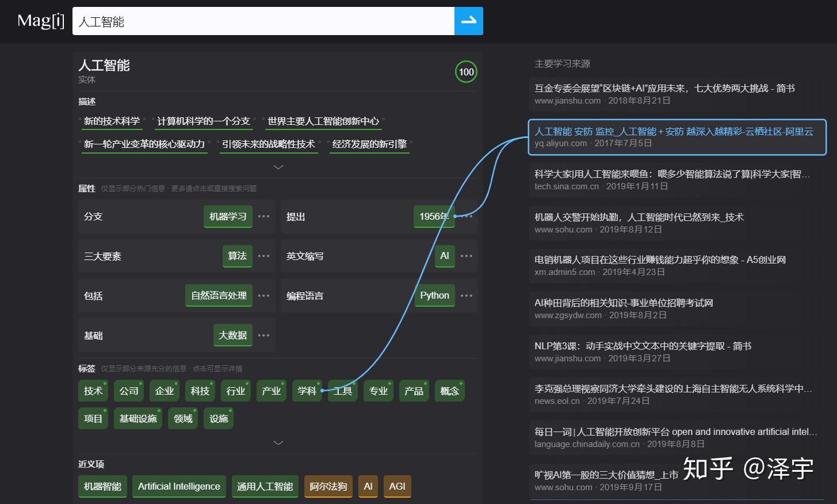Select the 大数据 attribute value
Viewport: 837px width, 504px height.
(232, 335)
